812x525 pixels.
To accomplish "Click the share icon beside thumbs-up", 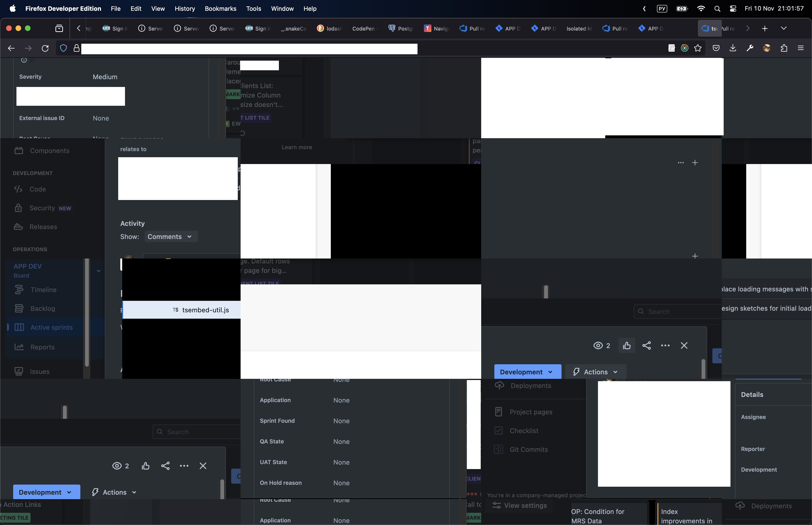I will click(x=646, y=345).
